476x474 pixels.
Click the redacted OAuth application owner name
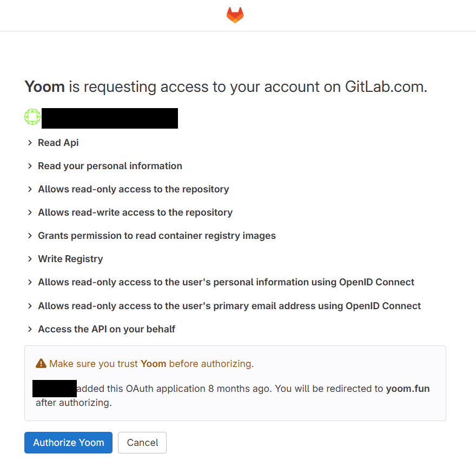pos(55,389)
